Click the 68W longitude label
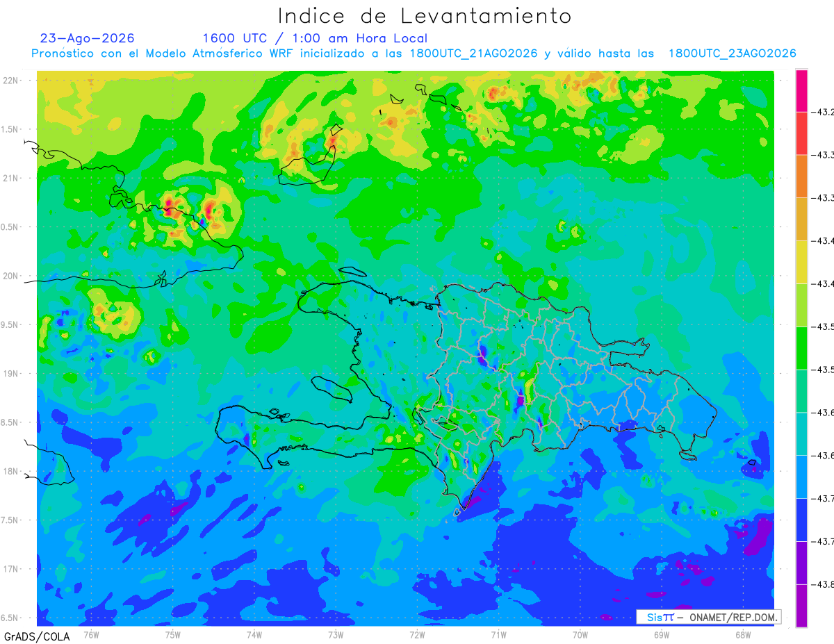Viewport: 834px width, 644px height. click(x=743, y=634)
